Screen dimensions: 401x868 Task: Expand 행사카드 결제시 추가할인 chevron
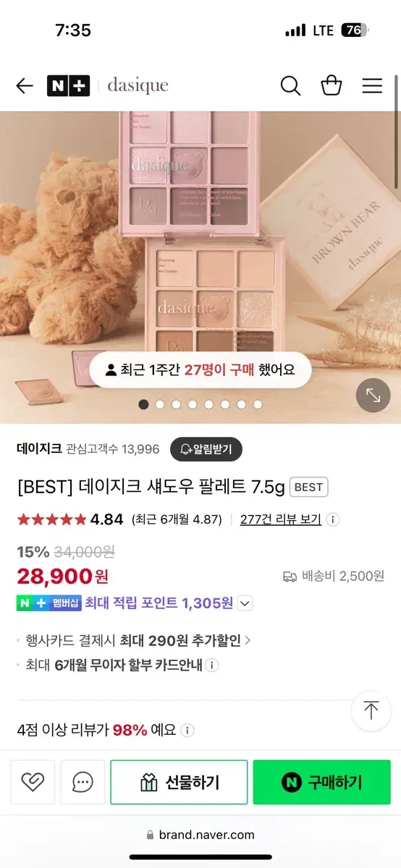click(x=248, y=640)
